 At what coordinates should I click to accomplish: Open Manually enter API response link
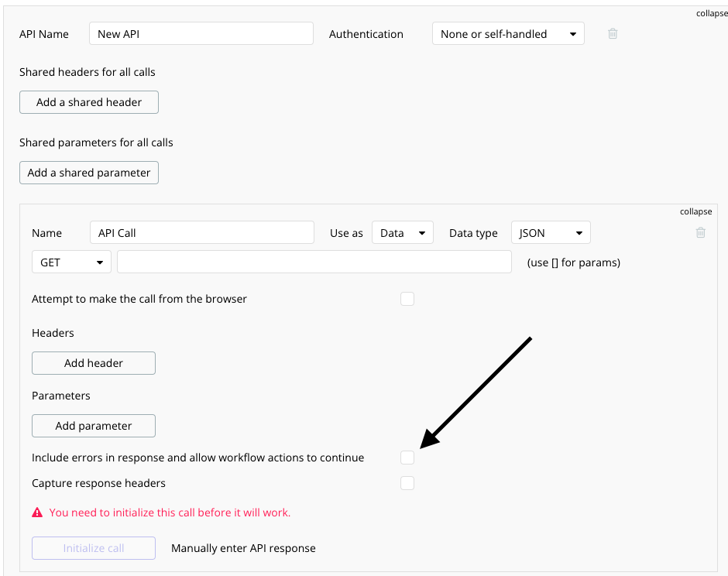tap(243, 548)
